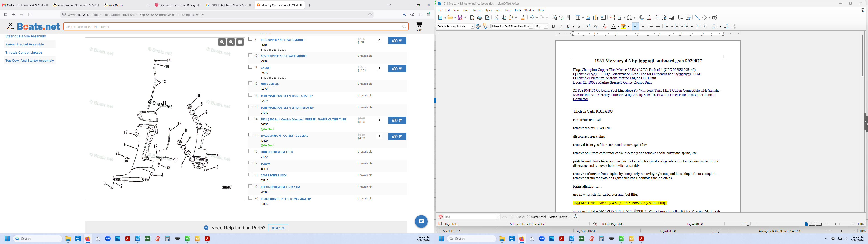Check the box for Nut (.250-28)
This screenshot has height=244, width=868.
(x=250, y=83)
